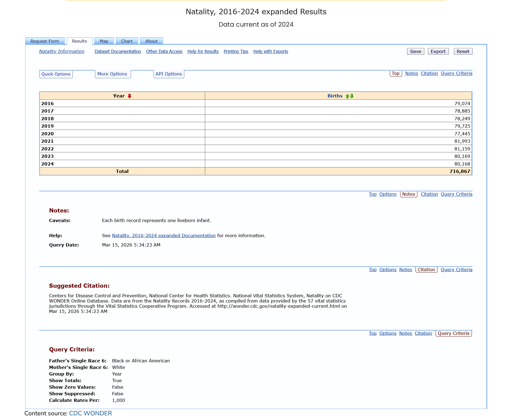
Task: Select the 2020 year row label
Action: 48,134
